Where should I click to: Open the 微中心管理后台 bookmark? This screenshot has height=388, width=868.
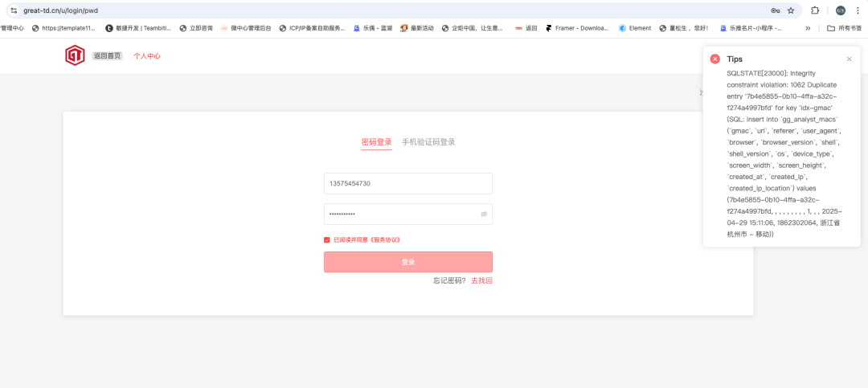246,27
